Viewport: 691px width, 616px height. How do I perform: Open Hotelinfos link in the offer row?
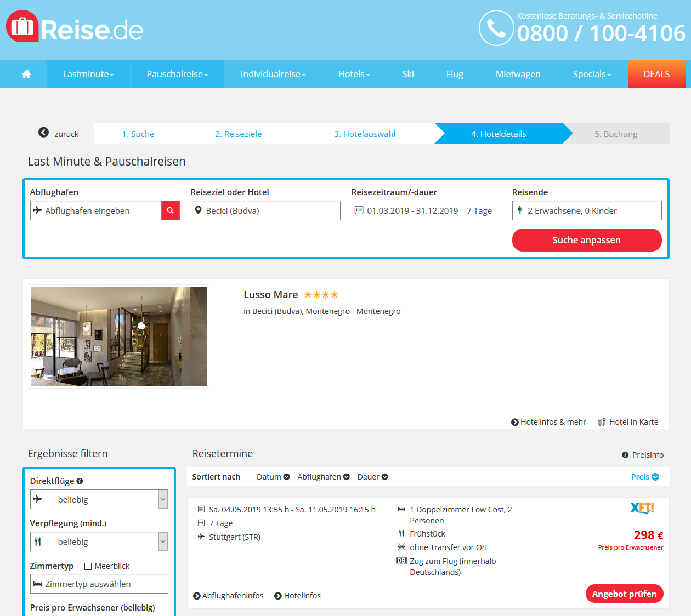[x=297, y=596]
